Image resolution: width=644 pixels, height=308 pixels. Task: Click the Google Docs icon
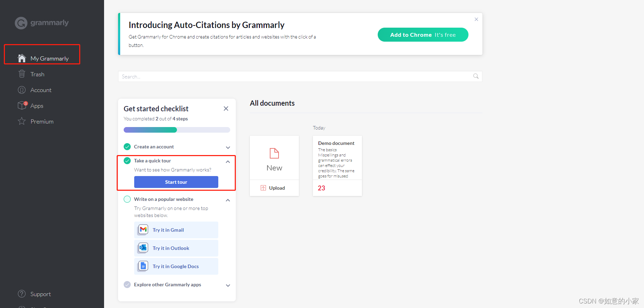point(143,266)
